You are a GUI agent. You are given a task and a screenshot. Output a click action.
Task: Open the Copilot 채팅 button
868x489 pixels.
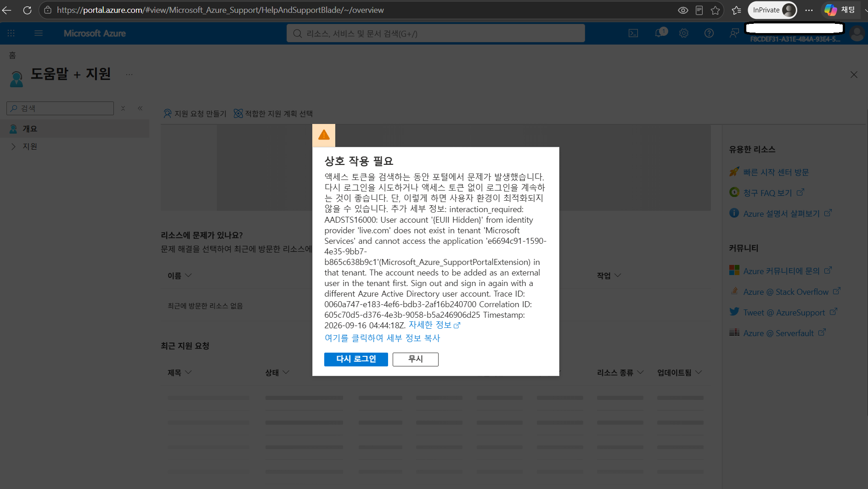click(x=840, y=10)
